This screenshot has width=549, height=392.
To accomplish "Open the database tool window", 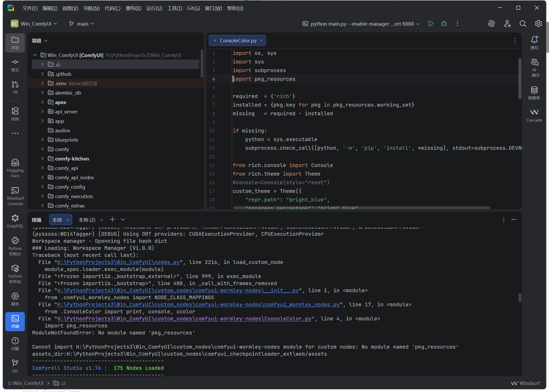I will click(x=534, y=93).
